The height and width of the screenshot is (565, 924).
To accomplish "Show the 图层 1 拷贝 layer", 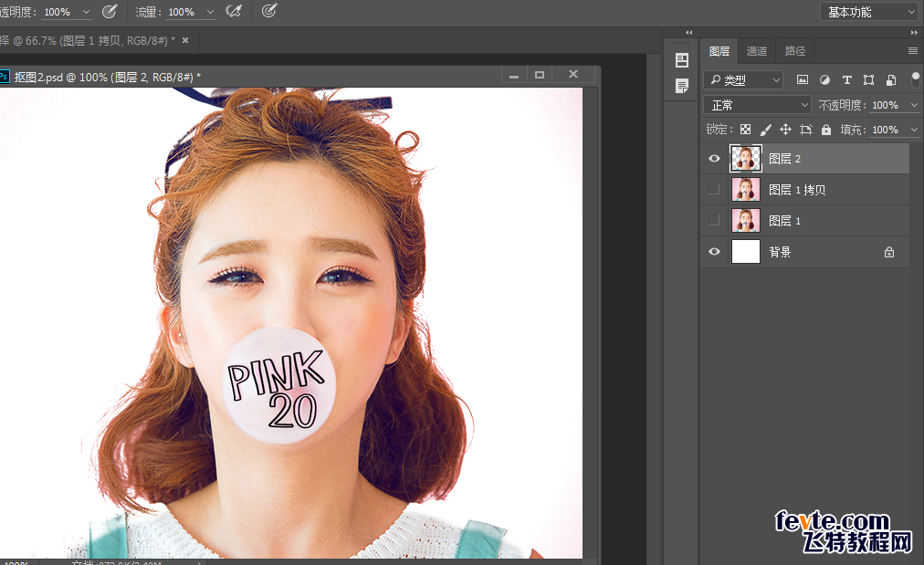I will pos(714,189).
